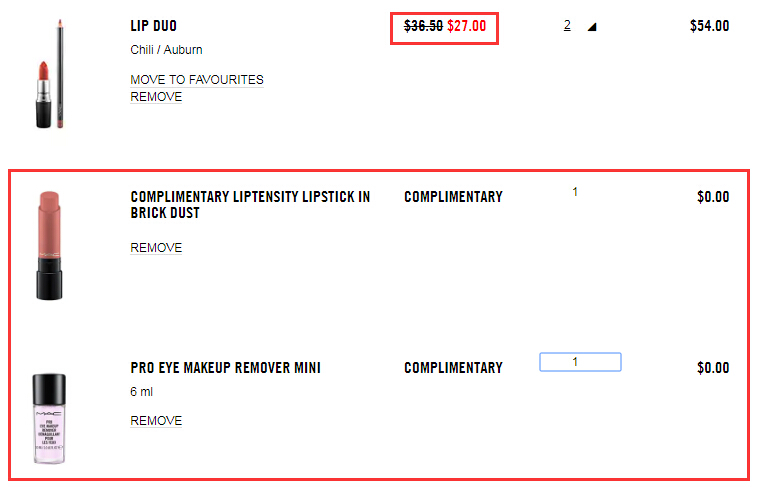
Task: Open the Brick Dust lipstick image
Action: (x=49, y=246)
